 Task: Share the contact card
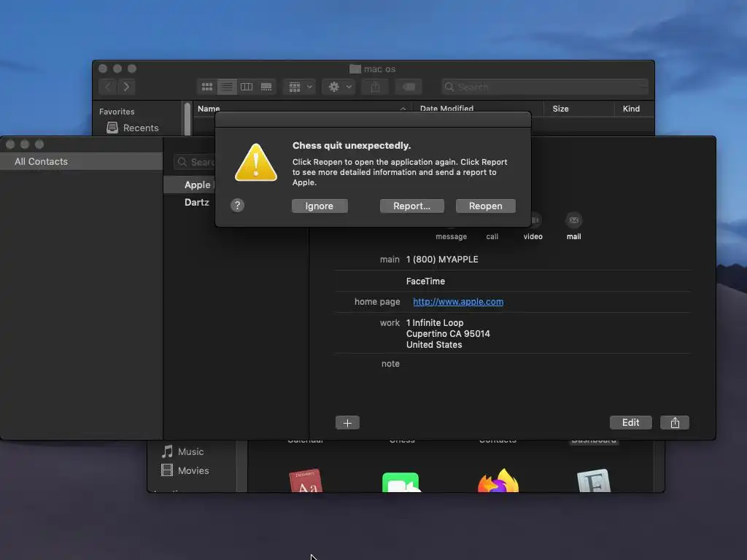675,422
